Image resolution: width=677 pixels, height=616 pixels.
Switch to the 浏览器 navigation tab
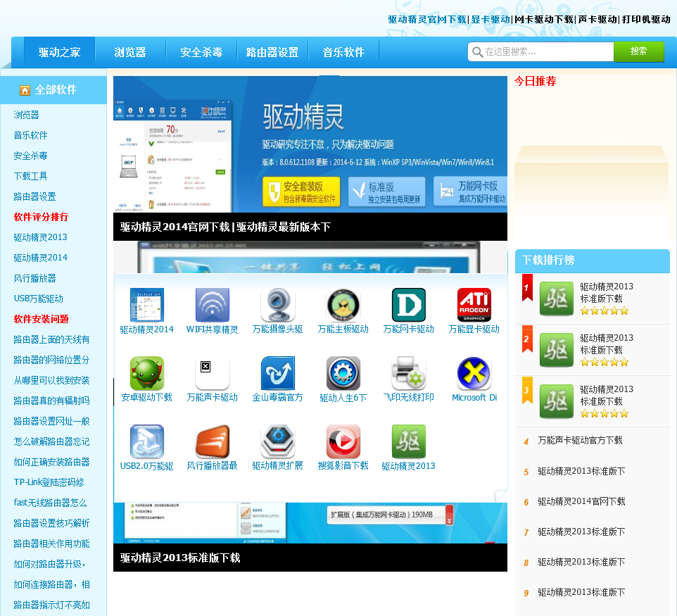point(130,52)
